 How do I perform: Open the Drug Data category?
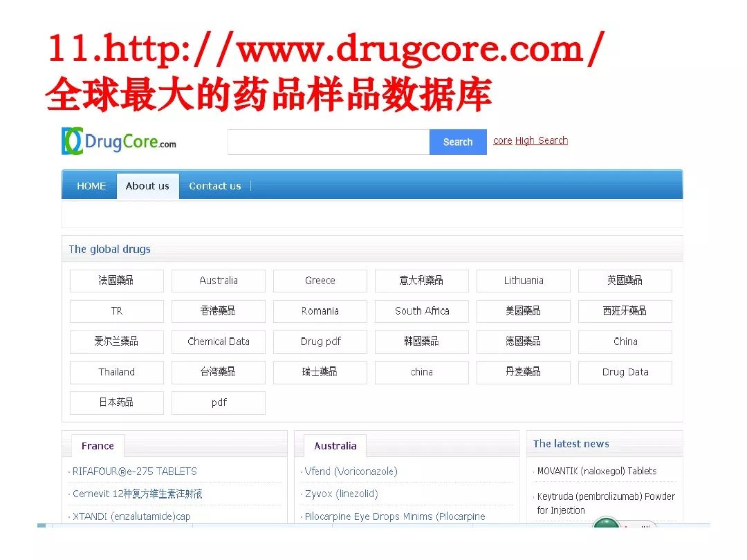625,372
